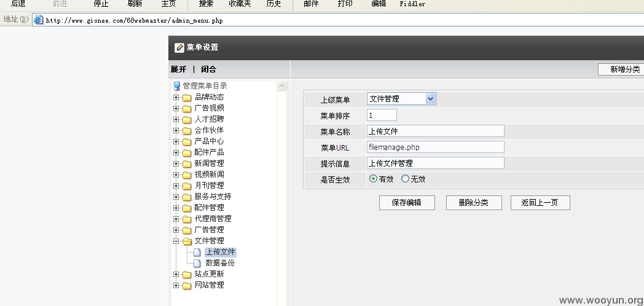Select 服务与支持 in the menu tree
Viewport: 644px width, 306px height.
[213, 197]
